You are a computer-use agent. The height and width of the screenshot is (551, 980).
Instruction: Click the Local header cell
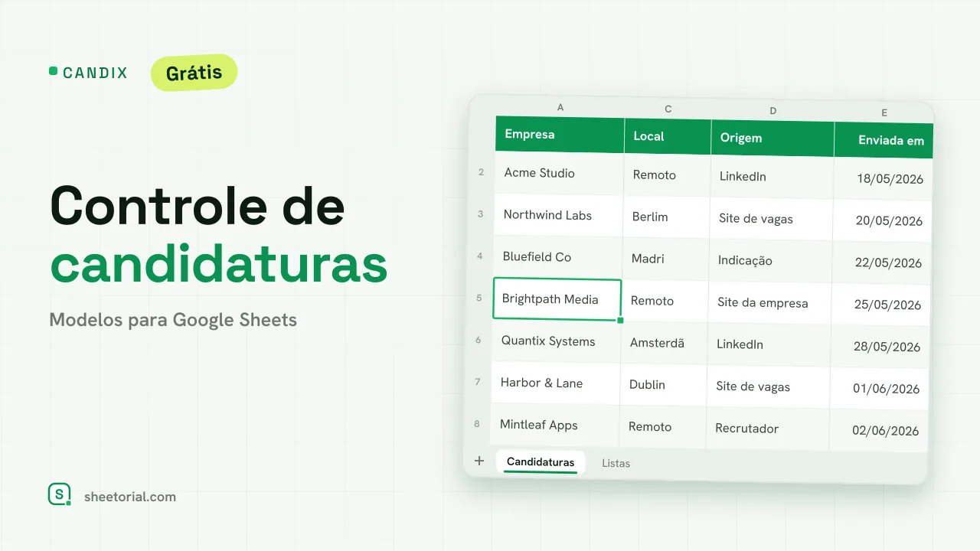tap(667, 137)
